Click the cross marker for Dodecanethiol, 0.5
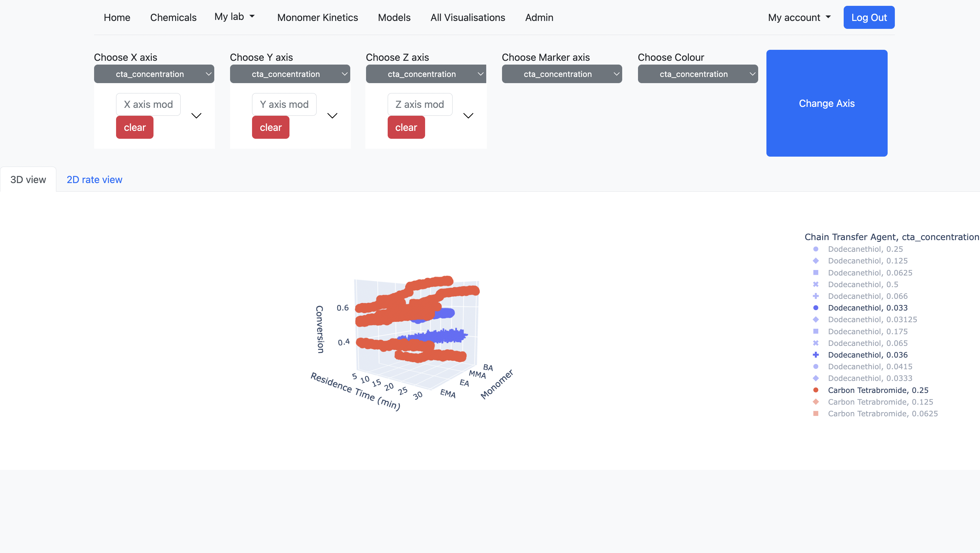The width and height of the screenshot is (980, 553). 816,284
